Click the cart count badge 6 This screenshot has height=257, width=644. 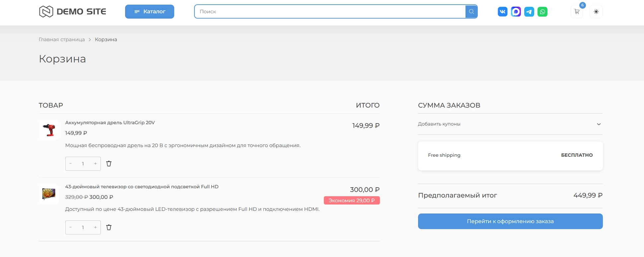pyautogui.click(x=582, y=5)
